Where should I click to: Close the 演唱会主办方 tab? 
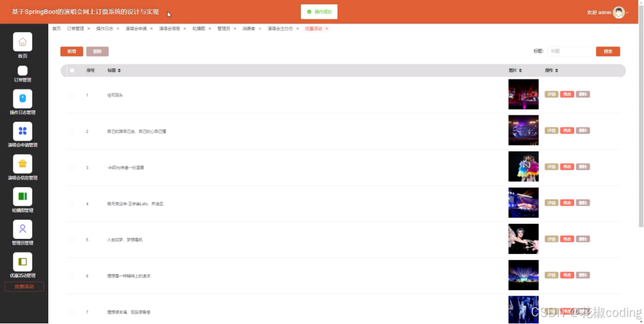298,29
